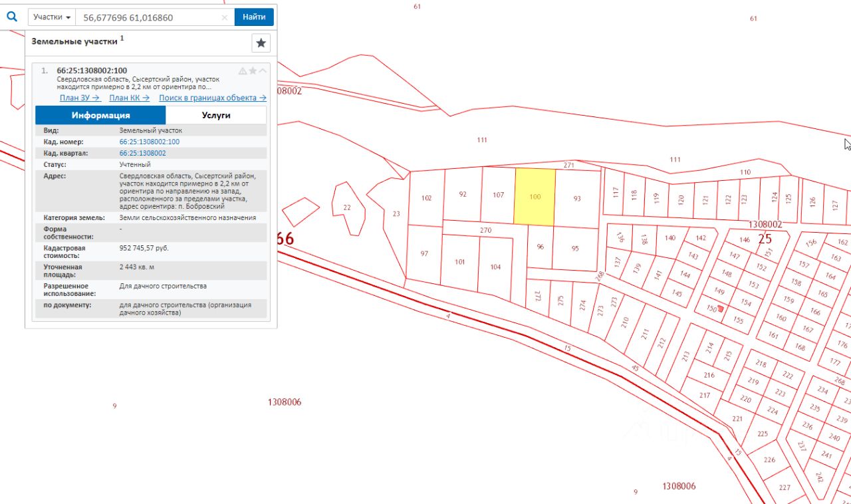This screenshot has width=851, height=504.
Task: Open favorites with the star button
Action: (261, 43)
